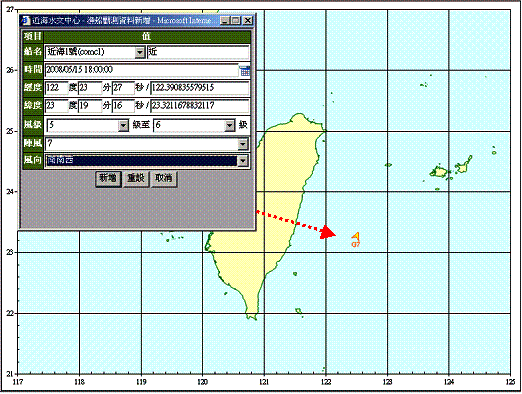Open the maximum wind level dropdown showing 6

(229, 125)
